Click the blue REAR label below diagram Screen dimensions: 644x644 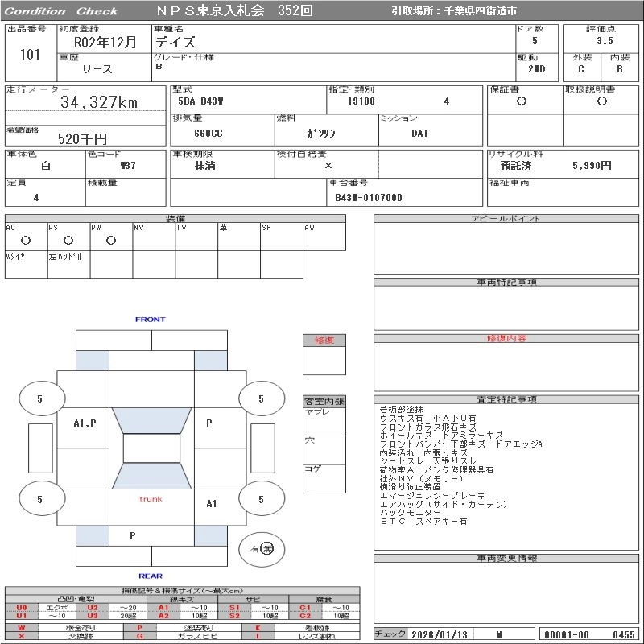(x=151, y=576)
